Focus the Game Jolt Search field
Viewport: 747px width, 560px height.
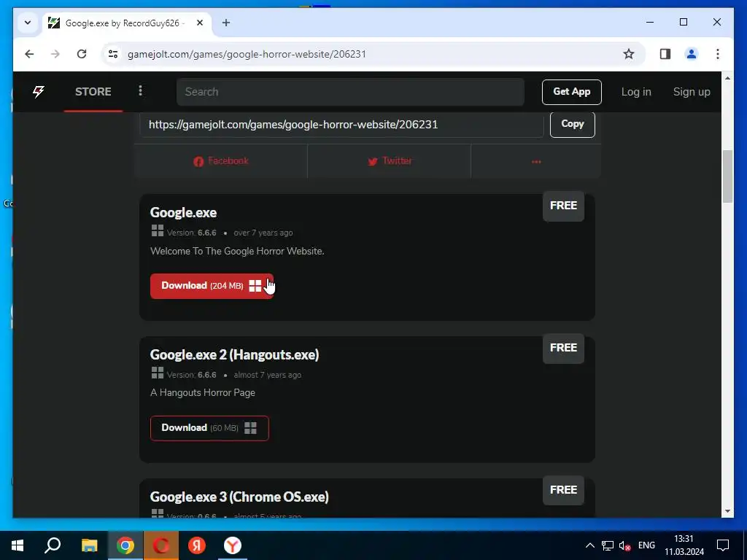coord(350,92)
